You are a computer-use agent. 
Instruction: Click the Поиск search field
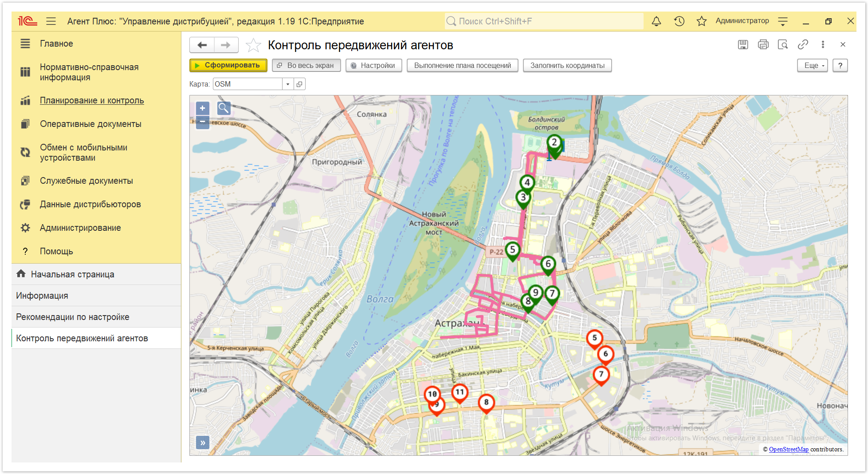[x=544, y=21]
